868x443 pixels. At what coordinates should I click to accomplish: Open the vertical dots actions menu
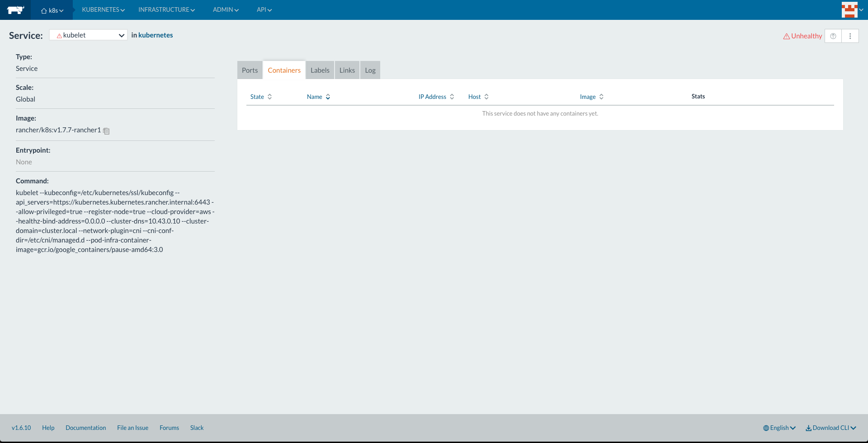[850, 36]
